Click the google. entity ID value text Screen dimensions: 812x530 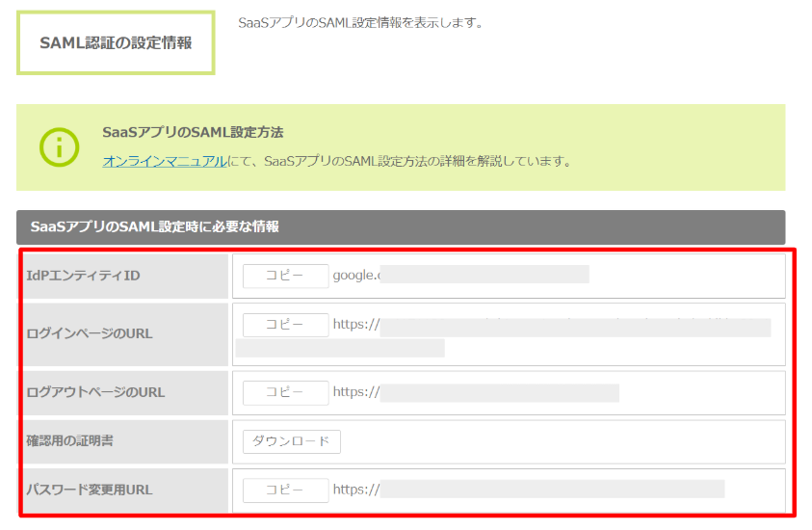click(x=356, y=277)
